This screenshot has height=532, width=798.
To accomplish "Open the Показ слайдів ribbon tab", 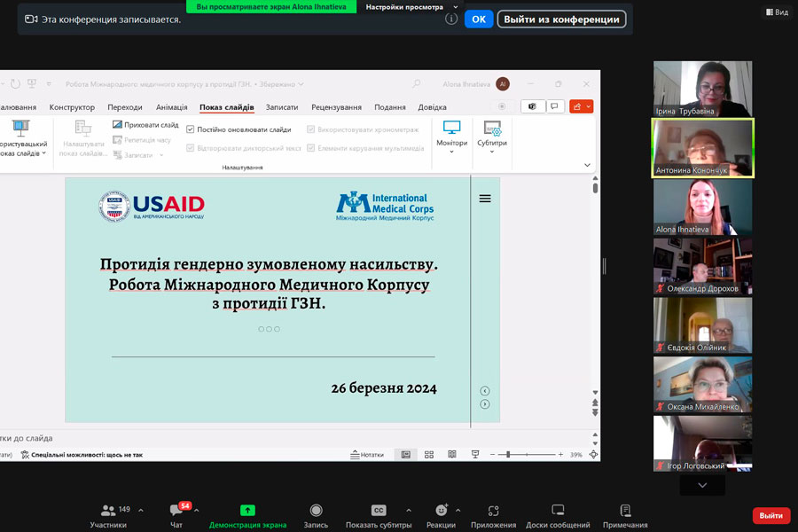I will pyautogui.click(x=226, y=107).
